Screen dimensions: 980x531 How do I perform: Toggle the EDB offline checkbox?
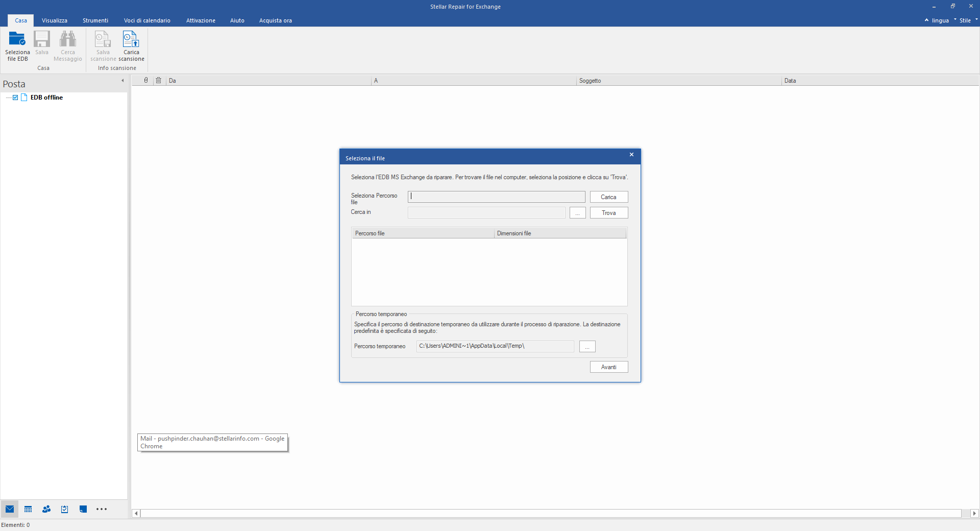coord(15,98)
